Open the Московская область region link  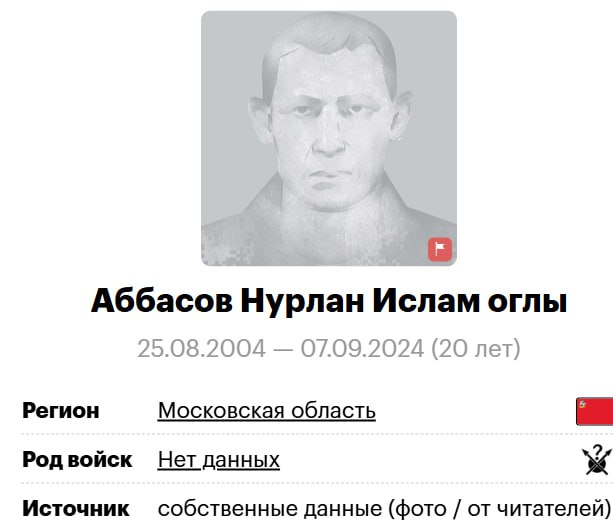(x=267, y=411)
